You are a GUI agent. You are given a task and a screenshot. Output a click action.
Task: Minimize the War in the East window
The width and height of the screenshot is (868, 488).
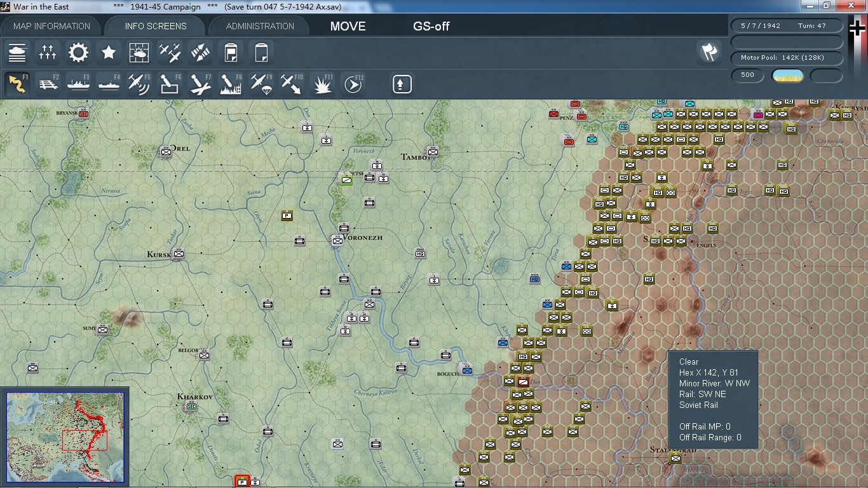tap(809, 6)
